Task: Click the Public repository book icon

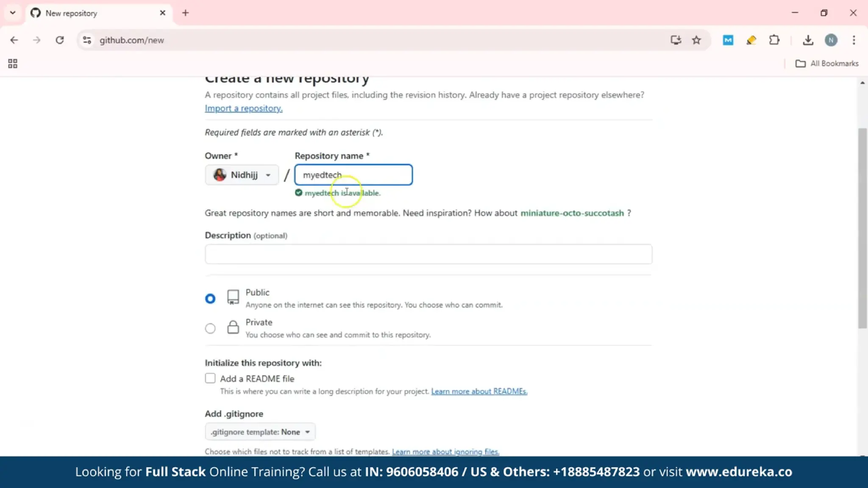Action: [x=233, y=297]
